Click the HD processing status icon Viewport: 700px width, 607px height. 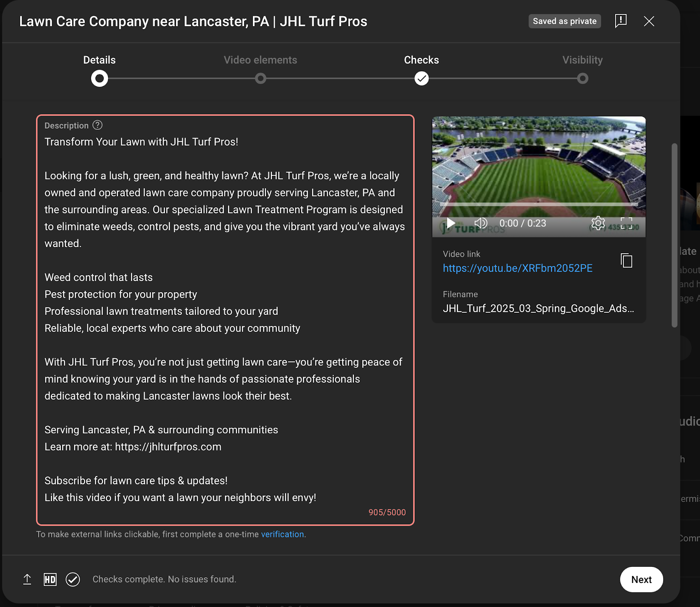50,579
